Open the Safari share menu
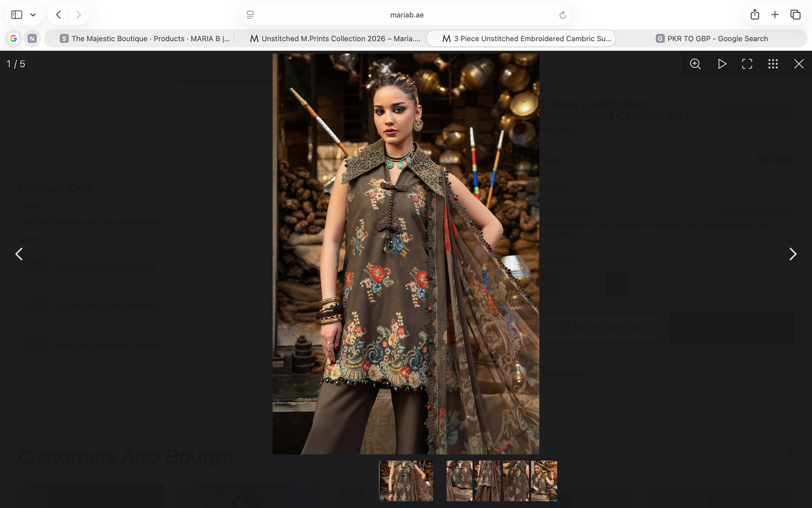The height and width of the screenshot is (508, 812). pyautogui.click(x=755, y=15)
